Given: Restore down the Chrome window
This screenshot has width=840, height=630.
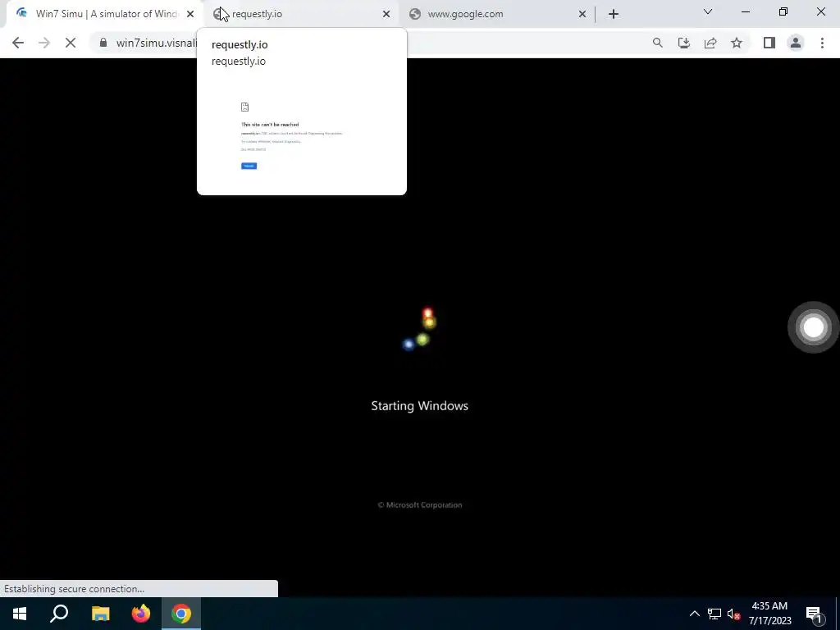Looking at the screenshot, I should pyautogui.click(x=783, y=11).
